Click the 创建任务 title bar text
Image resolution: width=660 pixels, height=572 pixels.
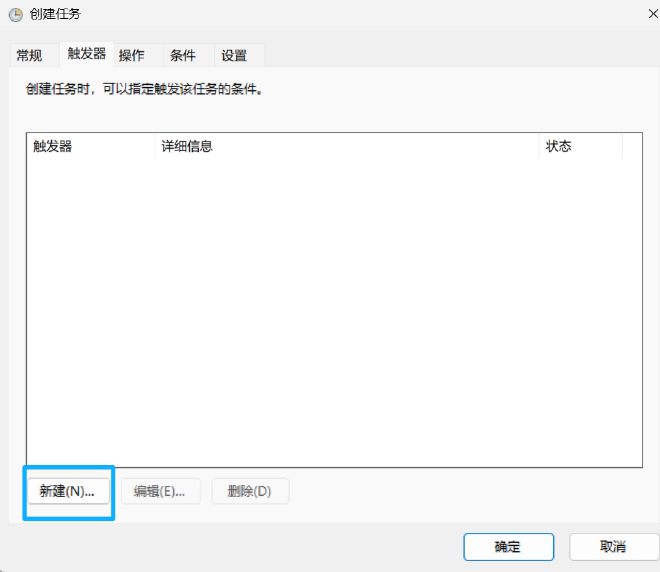pos(56,14)
